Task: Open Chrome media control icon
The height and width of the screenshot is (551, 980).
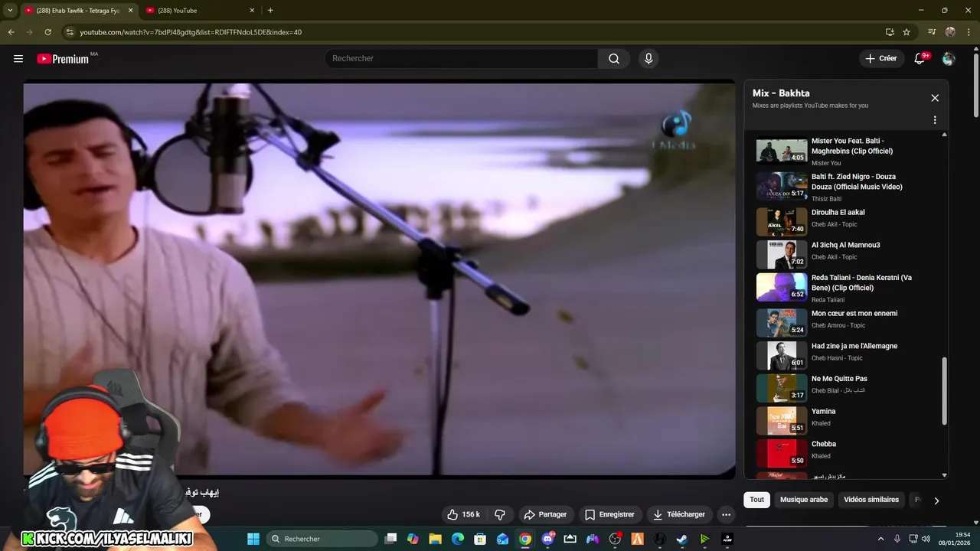Action: click(932, 32)
